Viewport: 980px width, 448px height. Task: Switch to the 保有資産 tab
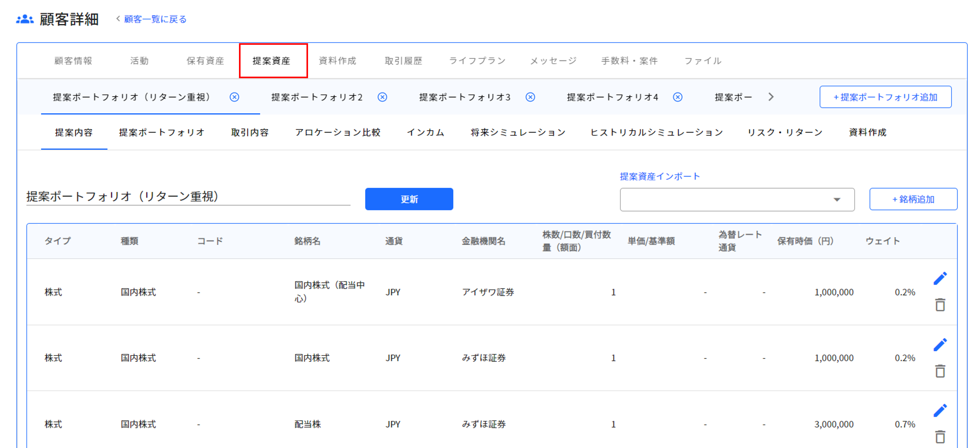(205, 60)
